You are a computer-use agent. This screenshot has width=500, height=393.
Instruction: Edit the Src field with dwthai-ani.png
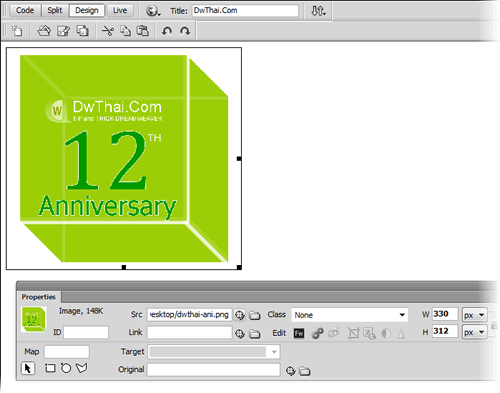pos(189,314)
